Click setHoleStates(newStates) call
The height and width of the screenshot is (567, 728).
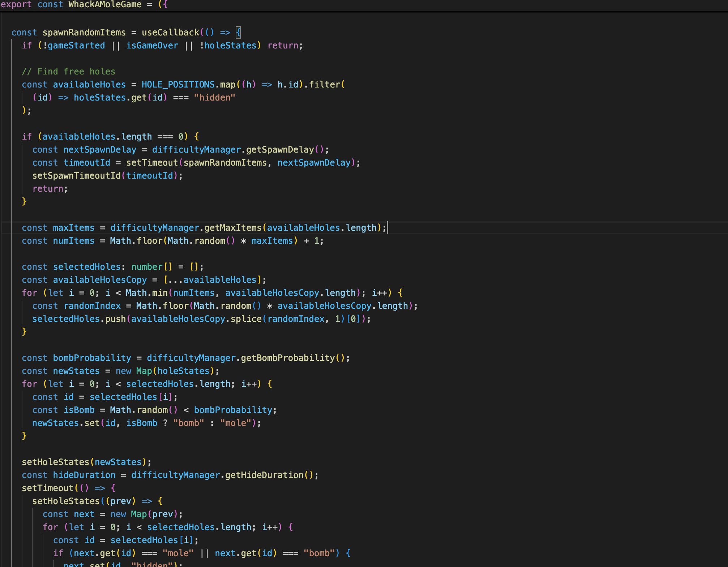tap(87, 462)
